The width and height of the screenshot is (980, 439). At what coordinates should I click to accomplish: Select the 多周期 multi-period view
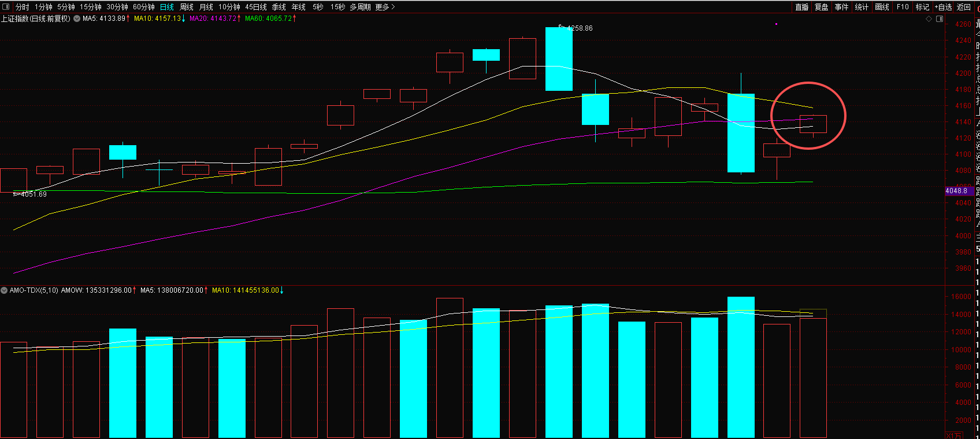tap(360, 7)
